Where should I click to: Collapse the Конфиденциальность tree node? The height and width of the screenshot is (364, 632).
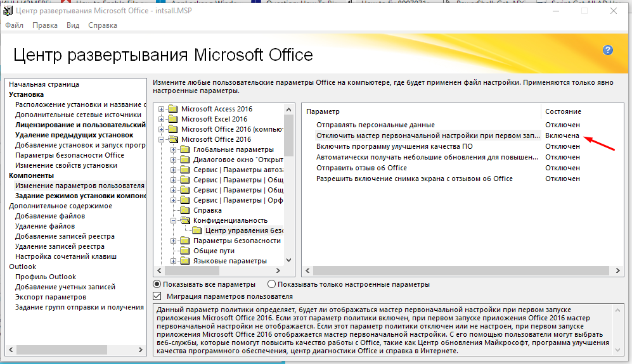pyautogui.click(x=173, y=220)
